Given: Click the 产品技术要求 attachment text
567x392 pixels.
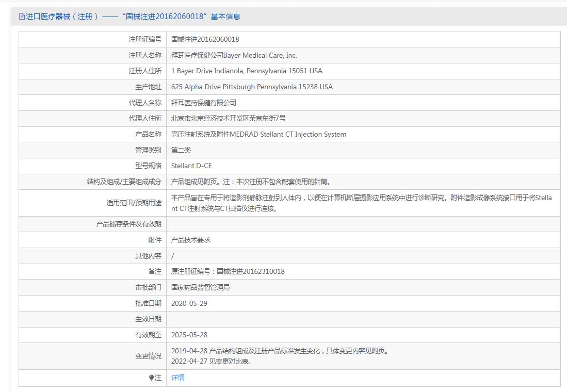Looking at the screenshot, I should pos(190,240).
